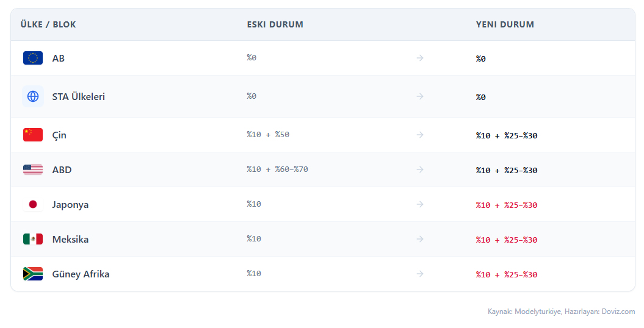Click the ESKİ DURUM column header
644x328 pixels.
pos(275,24)
